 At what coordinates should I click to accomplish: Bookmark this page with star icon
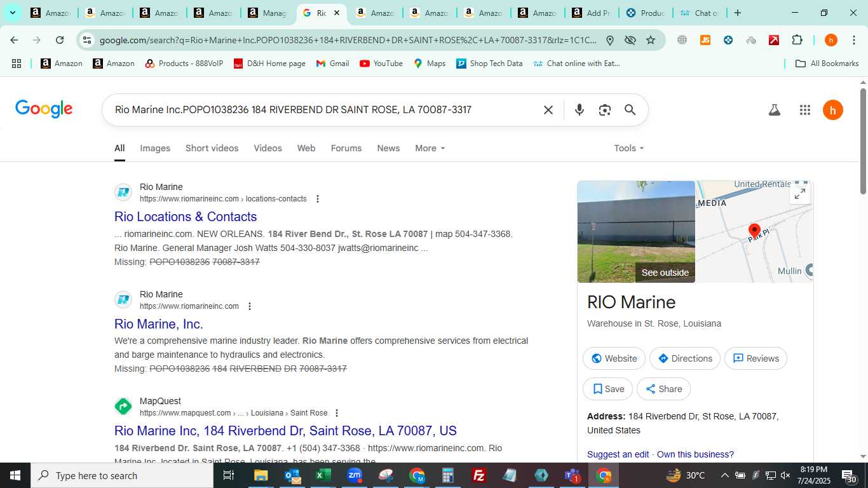point(651,40)
